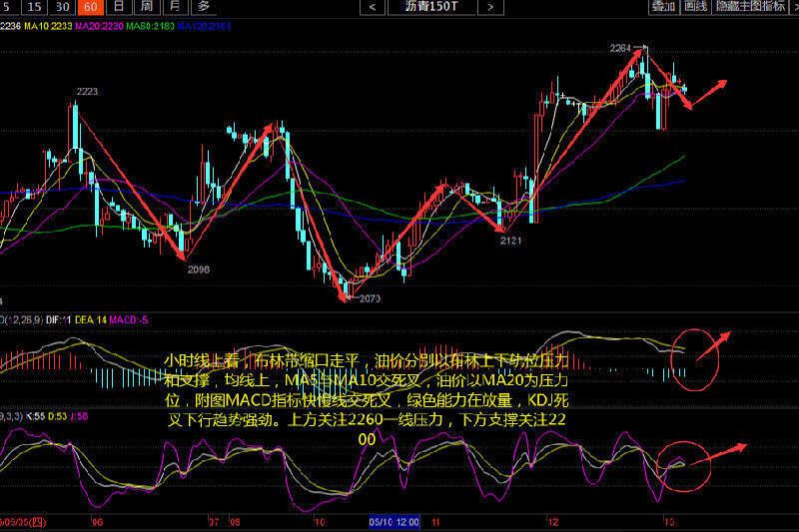Click the active 60-minute period tab

92,7
